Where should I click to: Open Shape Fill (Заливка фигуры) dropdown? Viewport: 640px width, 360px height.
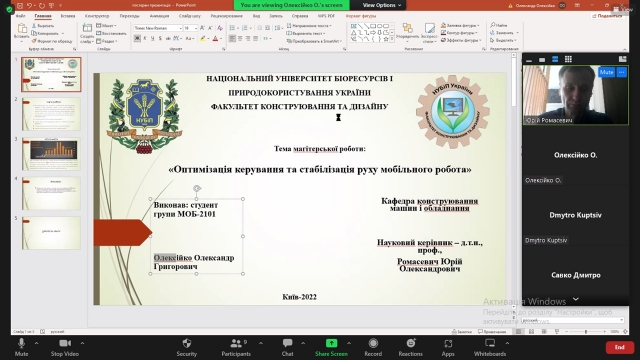(460, 25)
